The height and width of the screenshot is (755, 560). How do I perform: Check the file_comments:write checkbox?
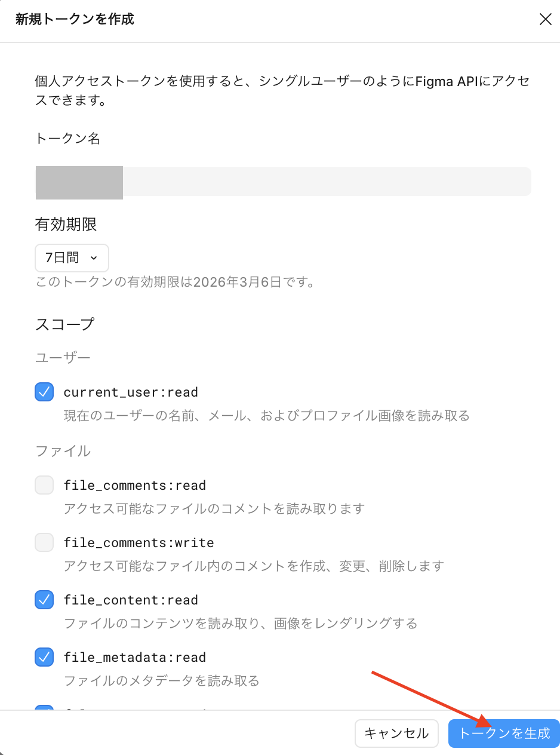click(44, 542)
